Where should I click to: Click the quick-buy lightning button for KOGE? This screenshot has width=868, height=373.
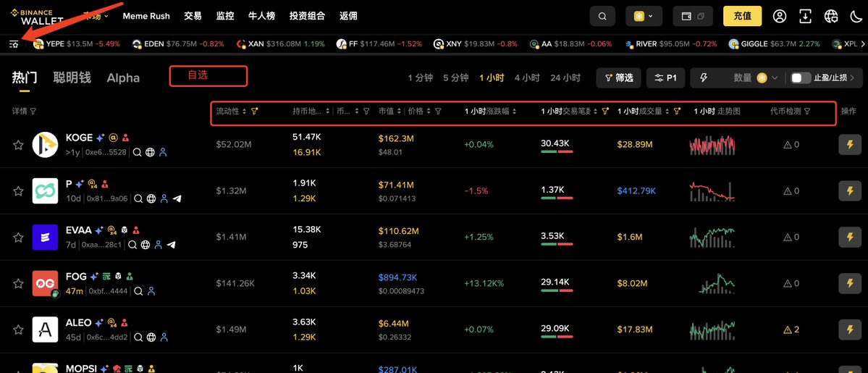point(850,145)
